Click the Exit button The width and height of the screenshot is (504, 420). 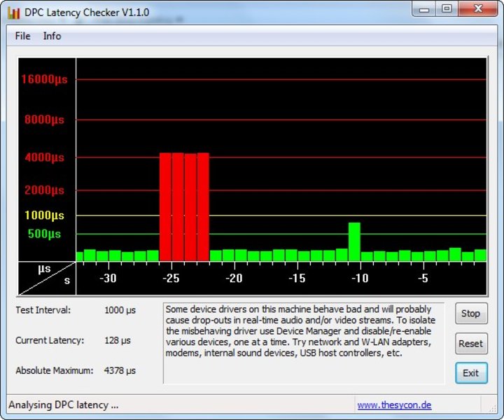tap(470, 373)
